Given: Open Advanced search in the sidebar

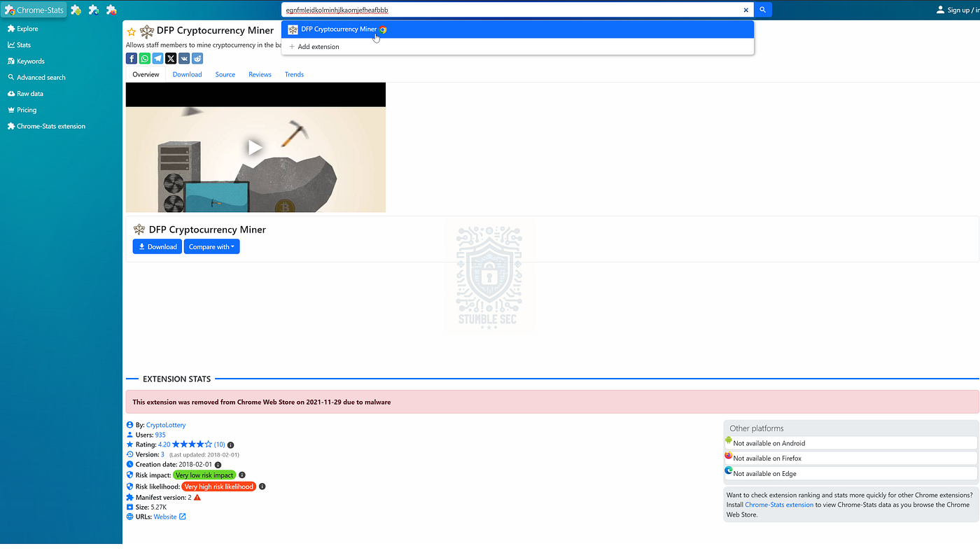Looking at the screenshot, I should 36,77.
